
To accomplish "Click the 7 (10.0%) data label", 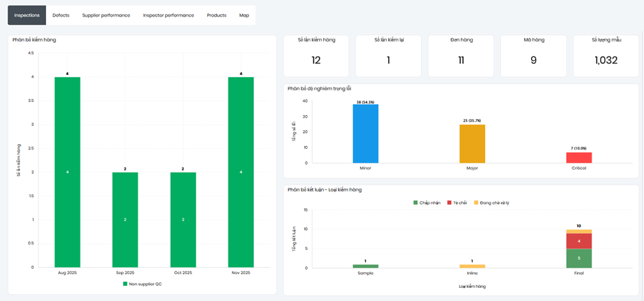I will [x=579, y=149].
